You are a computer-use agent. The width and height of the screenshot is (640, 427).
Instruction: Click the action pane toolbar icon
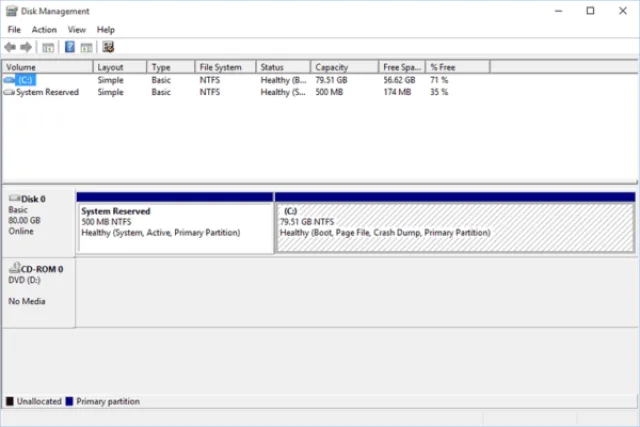(x=86, y=47)
